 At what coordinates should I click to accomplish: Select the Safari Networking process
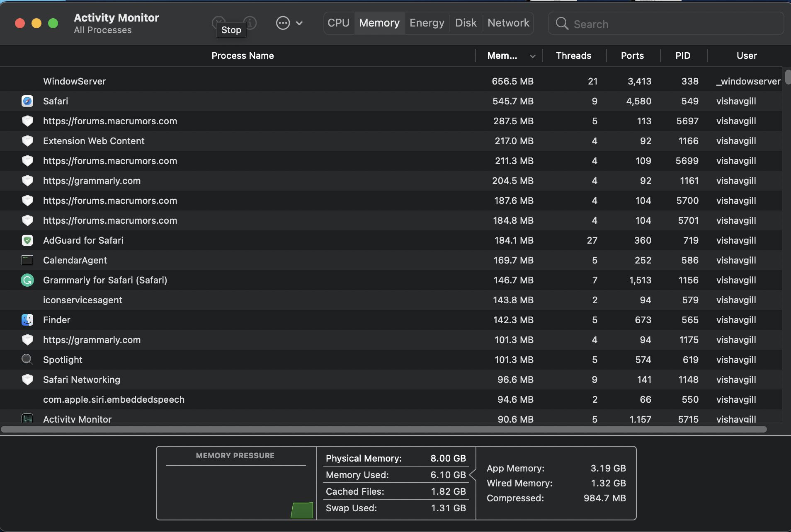click(82, 380)
